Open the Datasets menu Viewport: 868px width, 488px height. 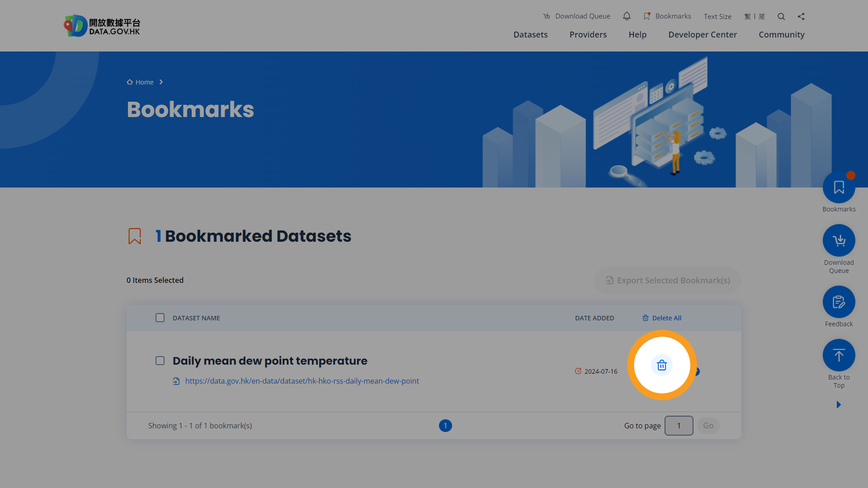pos(530,34)
